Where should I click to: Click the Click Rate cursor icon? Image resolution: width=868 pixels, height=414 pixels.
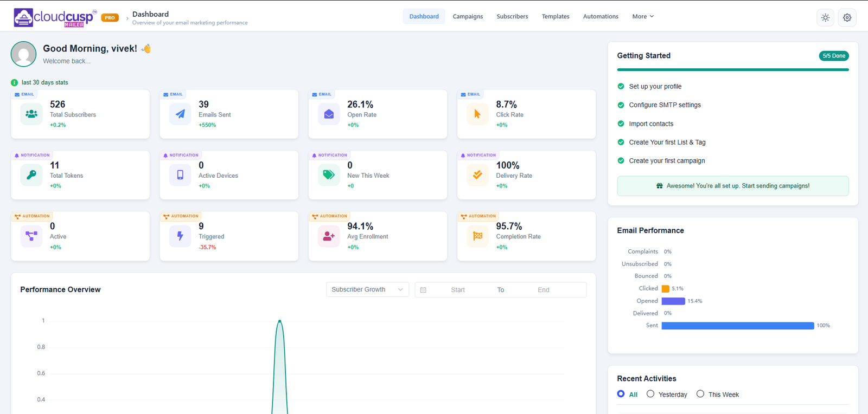[477, 114]
